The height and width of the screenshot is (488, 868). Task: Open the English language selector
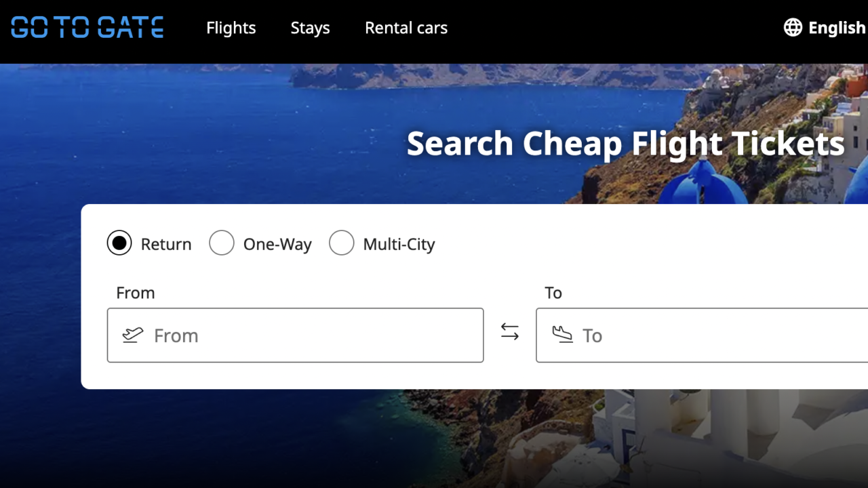[836, 28]
